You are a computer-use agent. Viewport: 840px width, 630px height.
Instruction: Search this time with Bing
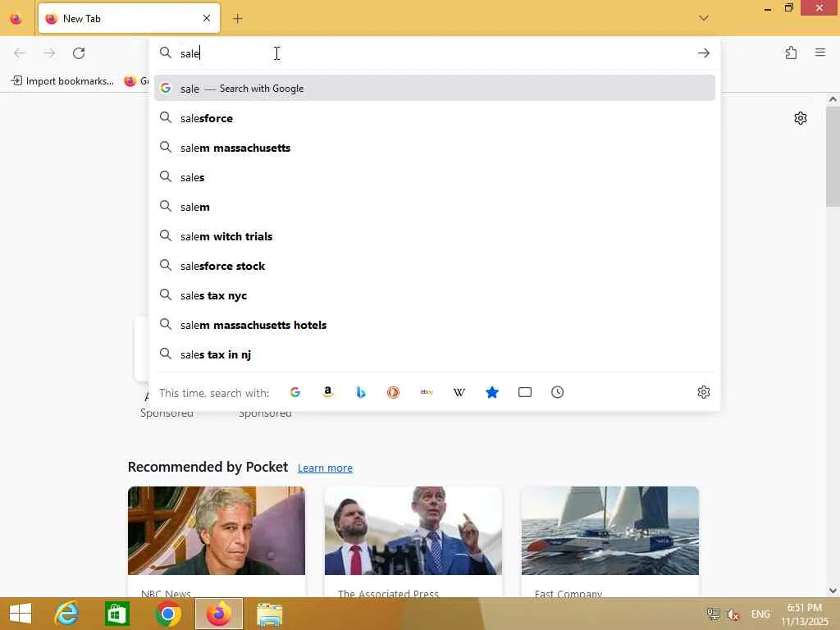click(x=361, y=392)
